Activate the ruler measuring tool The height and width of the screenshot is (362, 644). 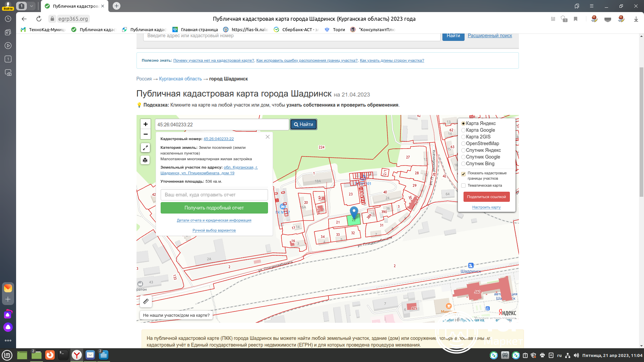[146, 301]
